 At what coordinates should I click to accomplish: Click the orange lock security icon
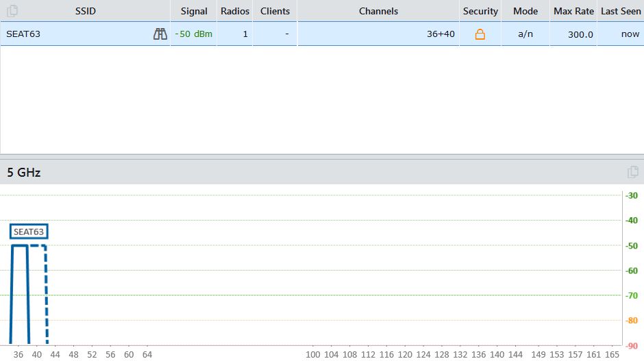[480, 34]
